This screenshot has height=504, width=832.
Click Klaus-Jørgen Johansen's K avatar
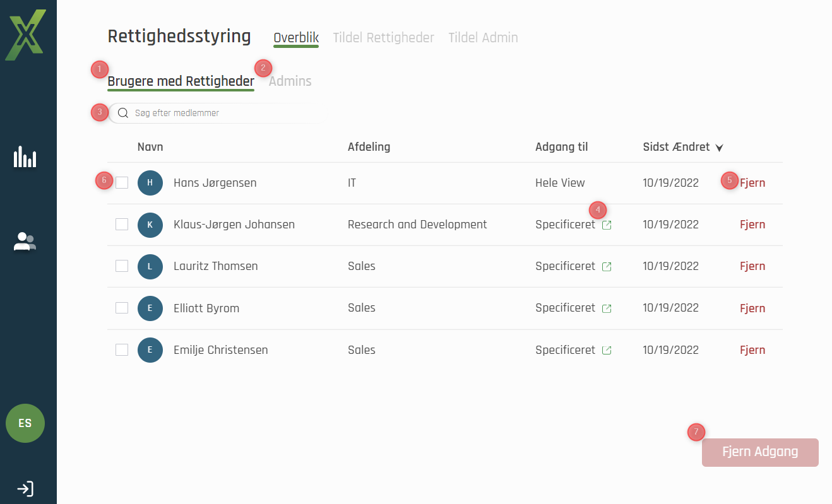[x=150, y=225]
